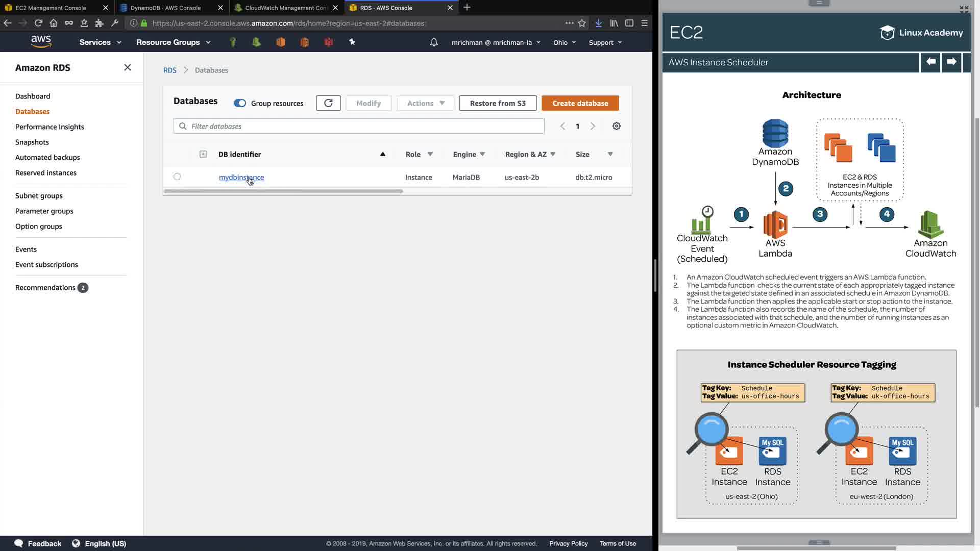Go to previous slide arrow
The image size is (980, 551).
click(x=930, y=62)
